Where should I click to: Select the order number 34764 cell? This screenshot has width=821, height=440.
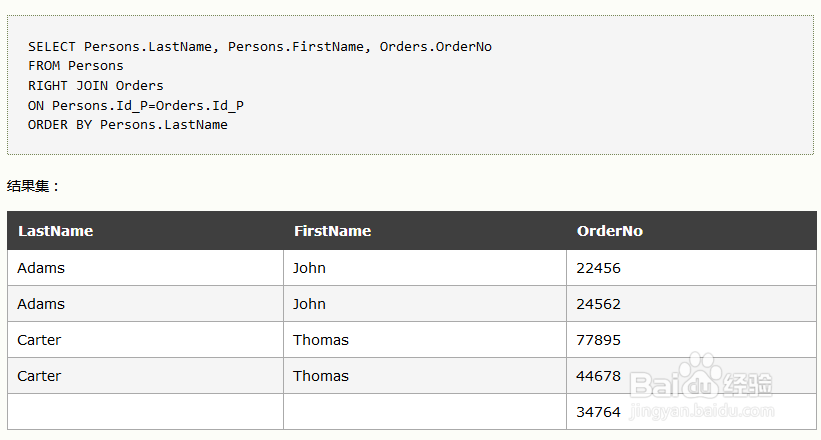691,412
